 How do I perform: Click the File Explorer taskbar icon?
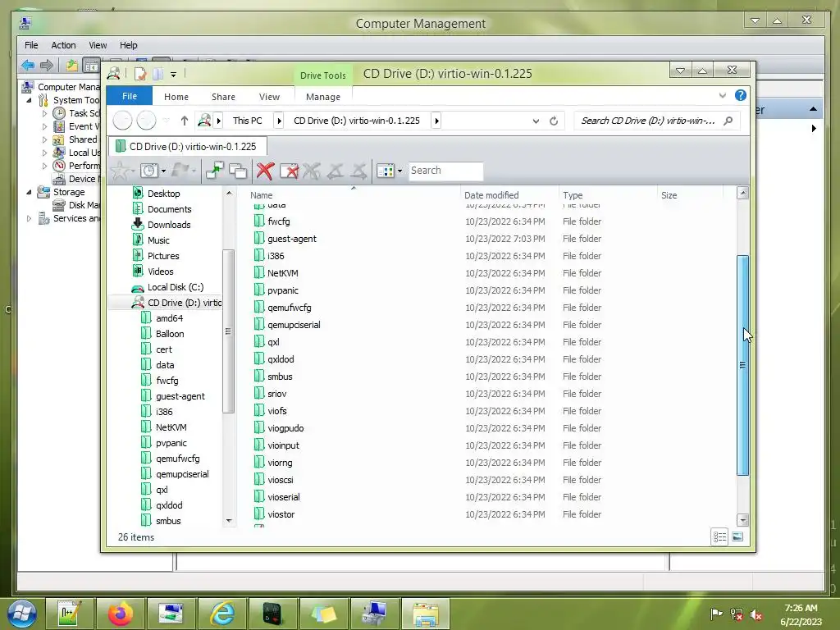pos(426,614)
